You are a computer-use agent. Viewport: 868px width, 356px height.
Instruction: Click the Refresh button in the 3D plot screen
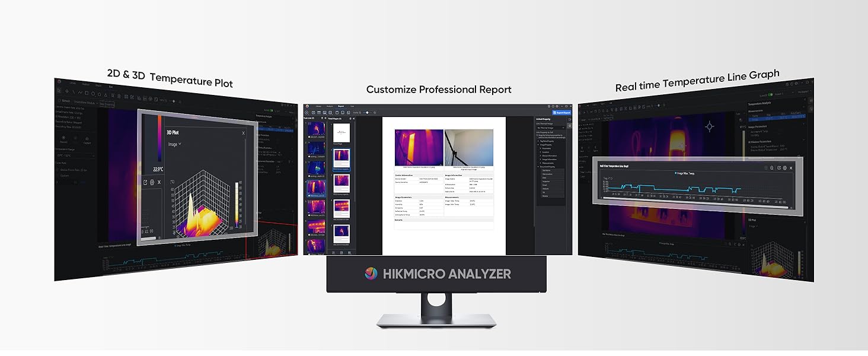click(63, 100)
